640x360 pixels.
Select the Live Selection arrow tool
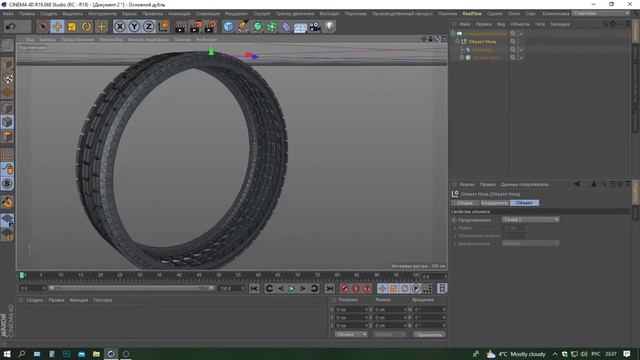pos(42,27)
